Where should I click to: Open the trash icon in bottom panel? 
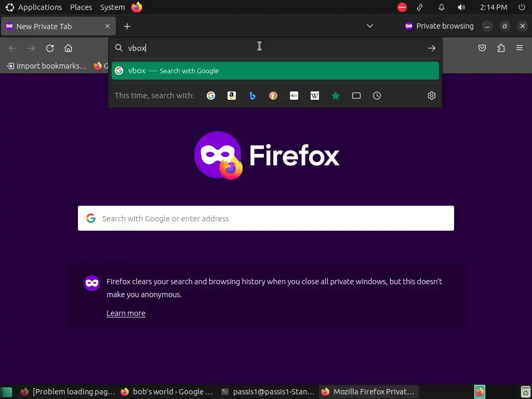point(526,392)
